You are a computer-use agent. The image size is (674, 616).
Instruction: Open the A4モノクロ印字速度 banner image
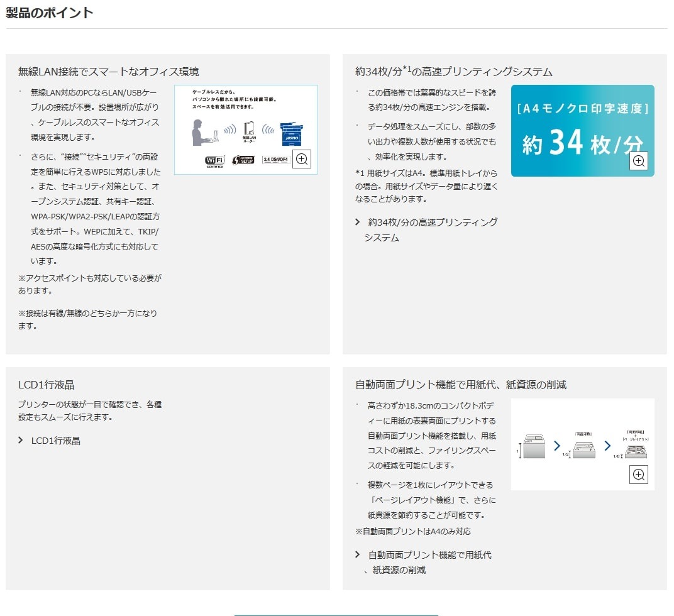[x=583, y=131]
